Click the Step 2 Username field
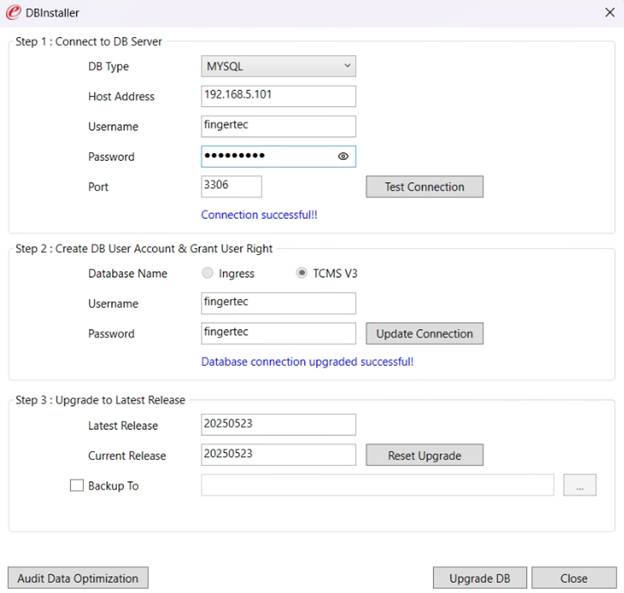The image size is (624, 593). coord(278,303)
